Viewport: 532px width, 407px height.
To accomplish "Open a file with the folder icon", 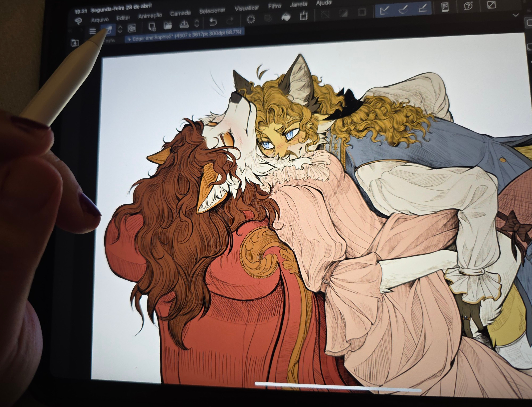I will (x=168, y=26).
